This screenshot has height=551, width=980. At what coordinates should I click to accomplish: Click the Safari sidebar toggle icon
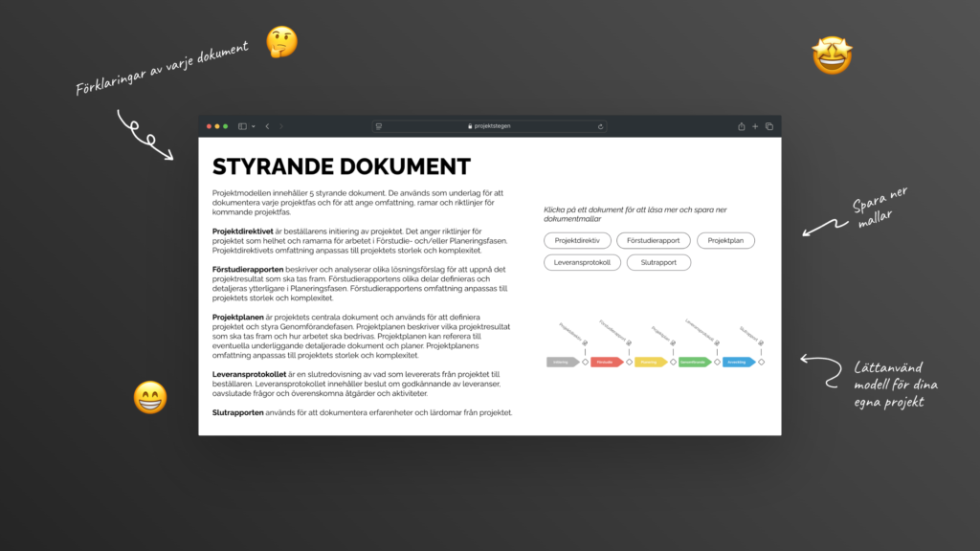[x=241, y=126]
